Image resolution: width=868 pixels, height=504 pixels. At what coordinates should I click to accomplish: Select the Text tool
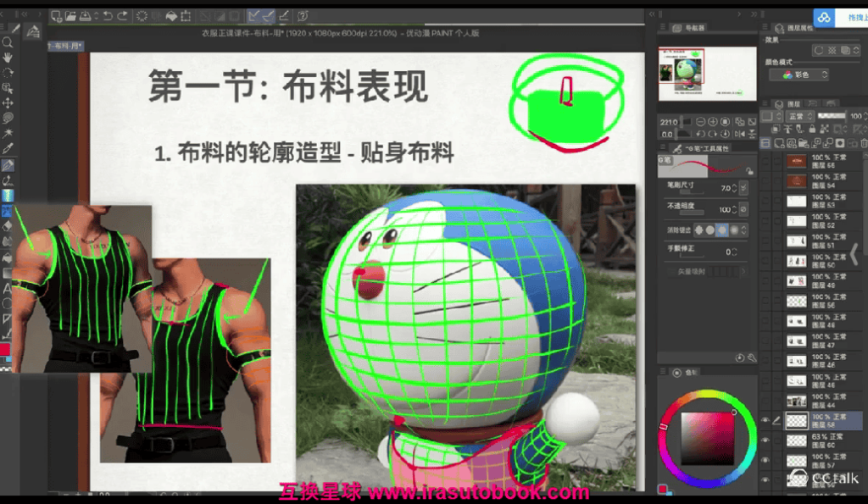click(x=7, y=288)
